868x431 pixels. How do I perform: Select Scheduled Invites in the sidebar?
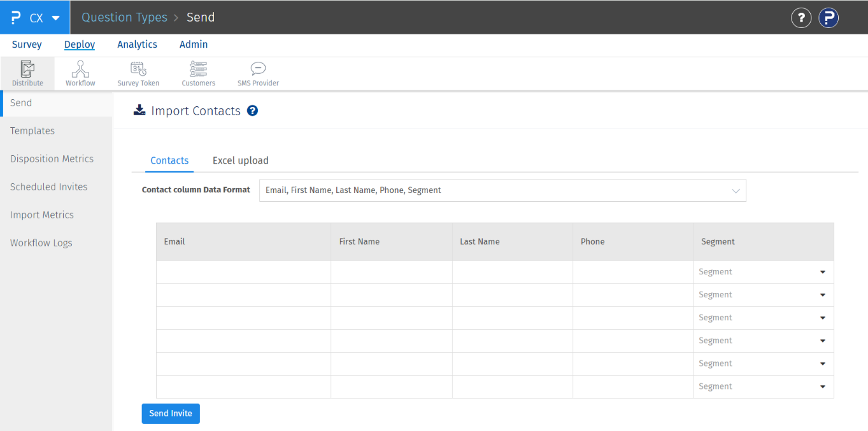49,187
